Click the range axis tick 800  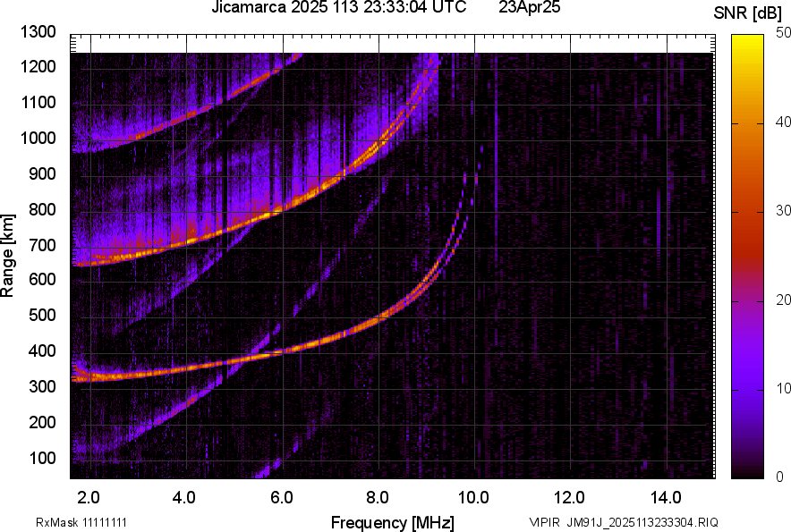[x=42, y=208]
